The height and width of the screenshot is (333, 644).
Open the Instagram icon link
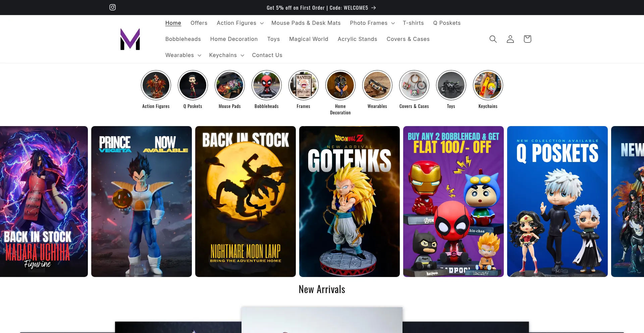[113, 7]
